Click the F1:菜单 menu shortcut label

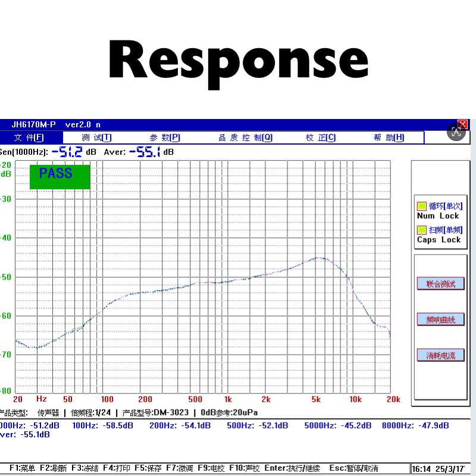click(x=22, y=468)
